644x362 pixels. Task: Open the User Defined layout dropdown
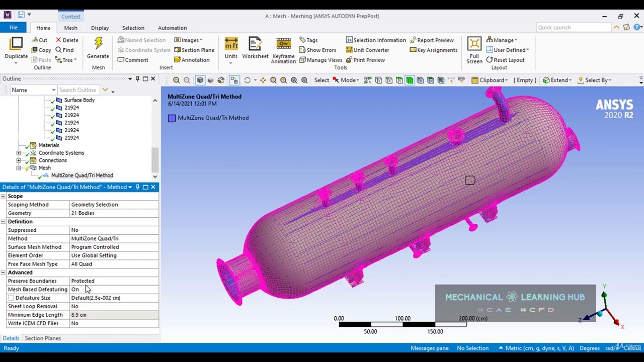click(x=508, y=50)
